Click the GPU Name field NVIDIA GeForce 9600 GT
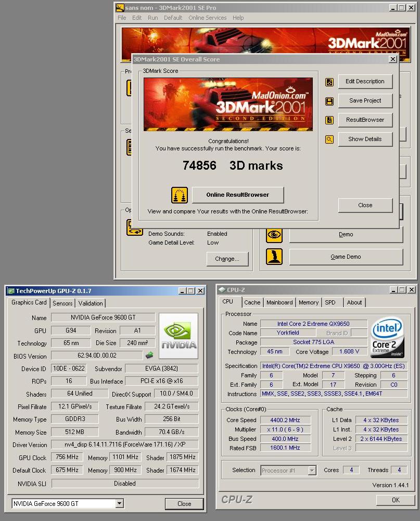The image size is (420, 521). [x=103, y=317]
